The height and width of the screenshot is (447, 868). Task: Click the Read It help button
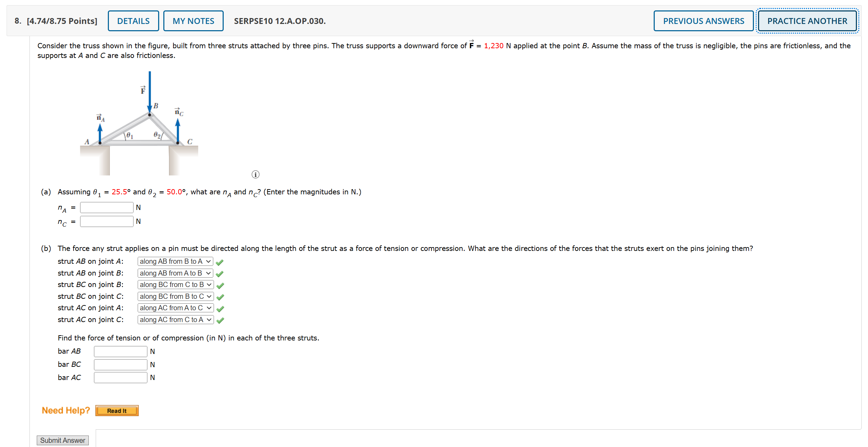click(117, 411)
